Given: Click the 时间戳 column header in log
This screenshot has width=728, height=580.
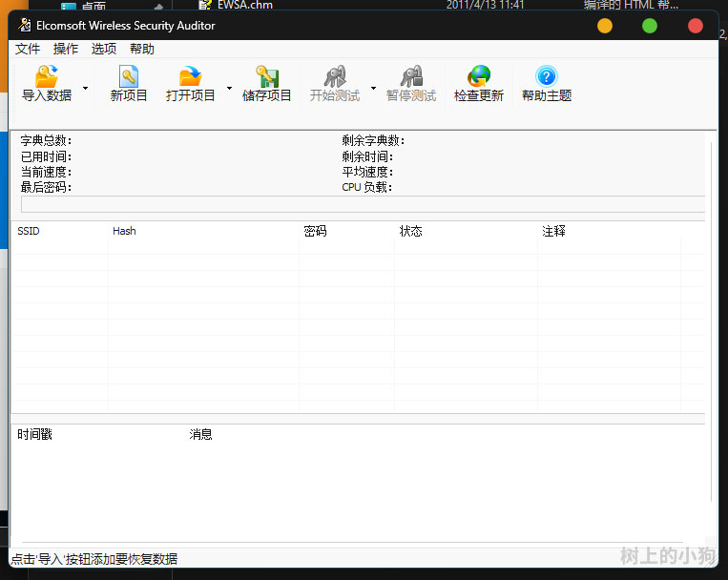Looking at the screenshot, I should (x=35, y=435).
